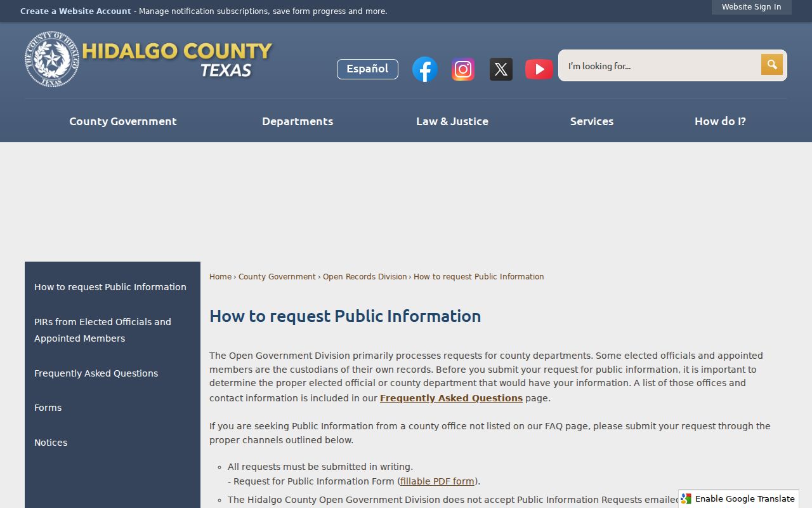The image size is (812, 508).
Task: Open the Facebook icon link
Action: click(424, 69)
